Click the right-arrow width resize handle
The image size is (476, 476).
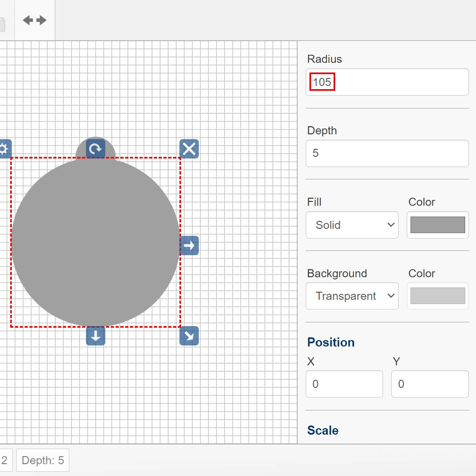point(189,246)
